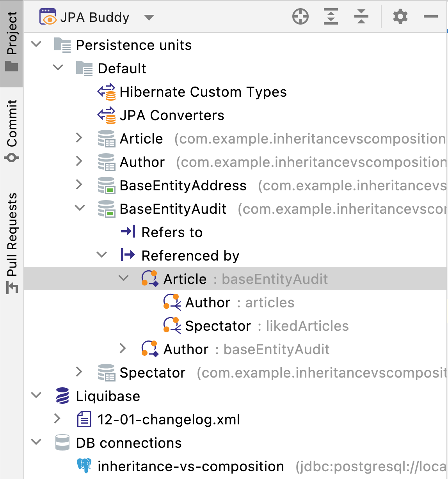
Task: Click the Expand All toolbar icon
Action: tap(331, 17)
